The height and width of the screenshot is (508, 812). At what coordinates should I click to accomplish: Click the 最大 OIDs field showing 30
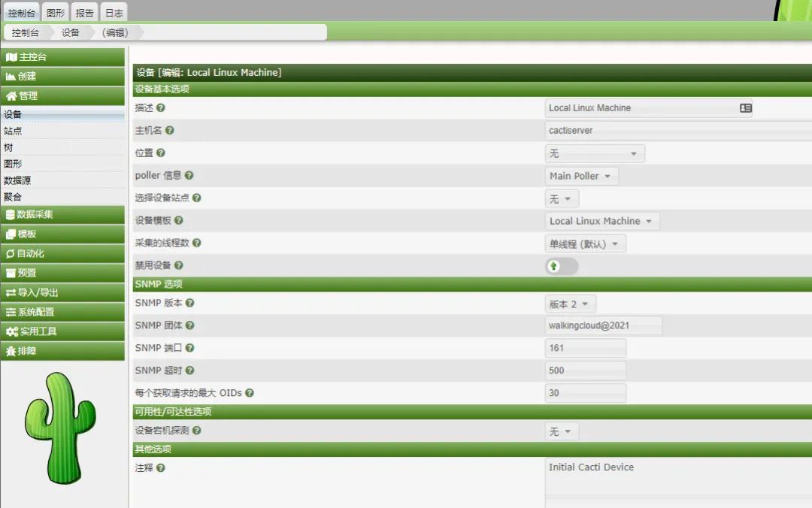(x=586, y=393)
